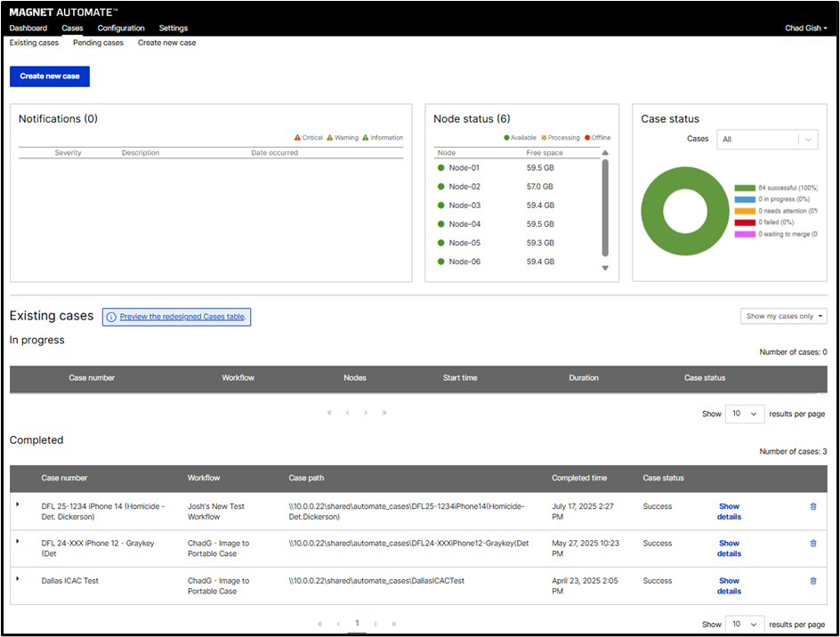840x637 pixels.
Task: Show details for Dallas ICAC Test
Action: [729, 585]
